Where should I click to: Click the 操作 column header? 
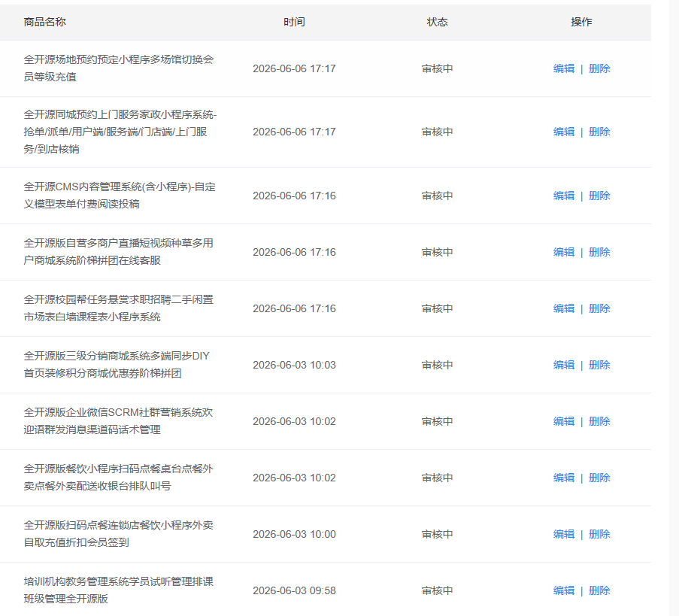[581, 22]
